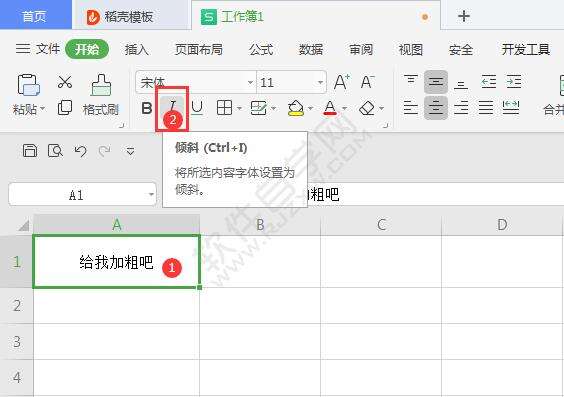Apply the red font color
This screenshot has height=397, width=564.
tap(330, 108)
